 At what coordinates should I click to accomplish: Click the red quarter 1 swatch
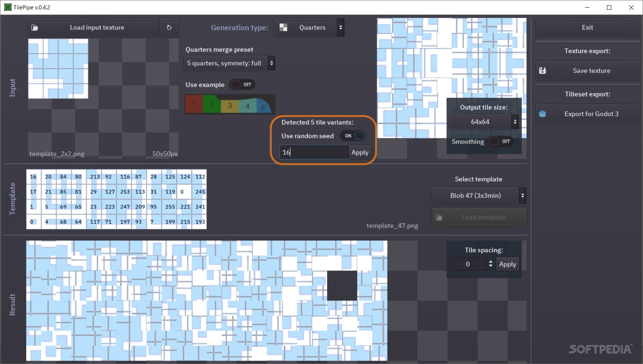click(194, 104)
